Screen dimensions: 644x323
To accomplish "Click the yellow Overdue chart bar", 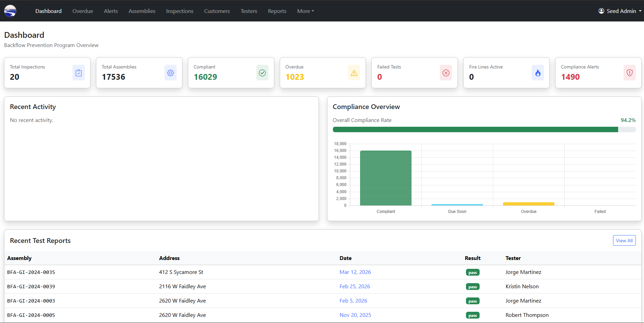I will (x=529, y=204).
